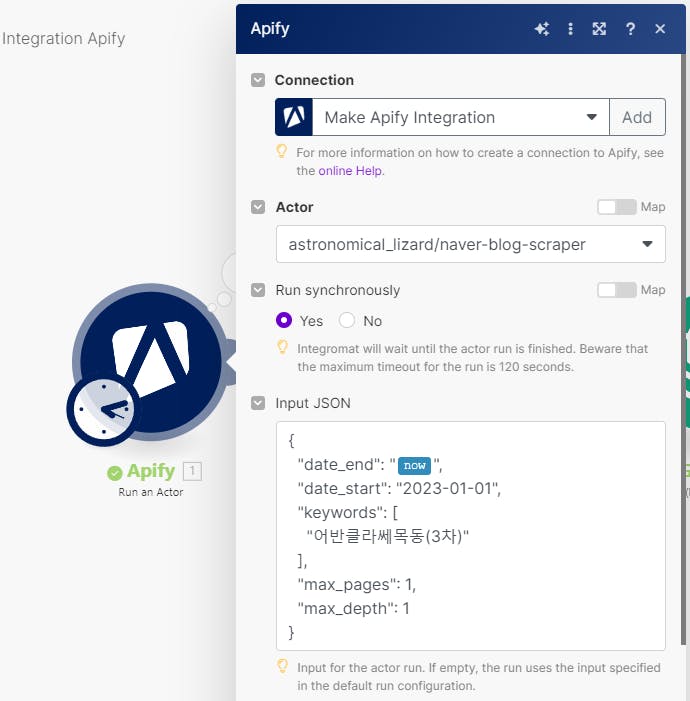This screenshot has height=701, width=690.
Task: Click the Korean keyword string in JSON
Action: (x=388, y=536)
